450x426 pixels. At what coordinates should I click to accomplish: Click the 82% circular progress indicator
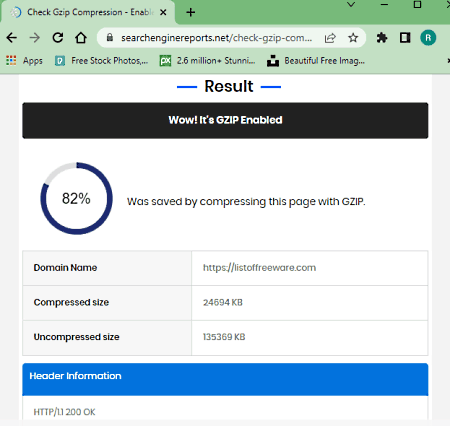coord(76,198)
